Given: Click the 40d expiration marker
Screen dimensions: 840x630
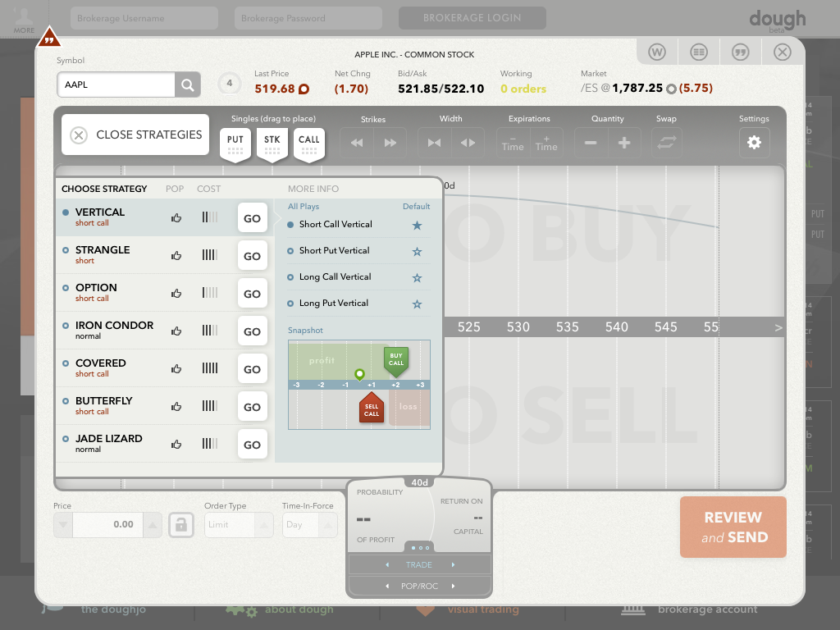Looking at the screenshot, I should (x=419, y=482).
